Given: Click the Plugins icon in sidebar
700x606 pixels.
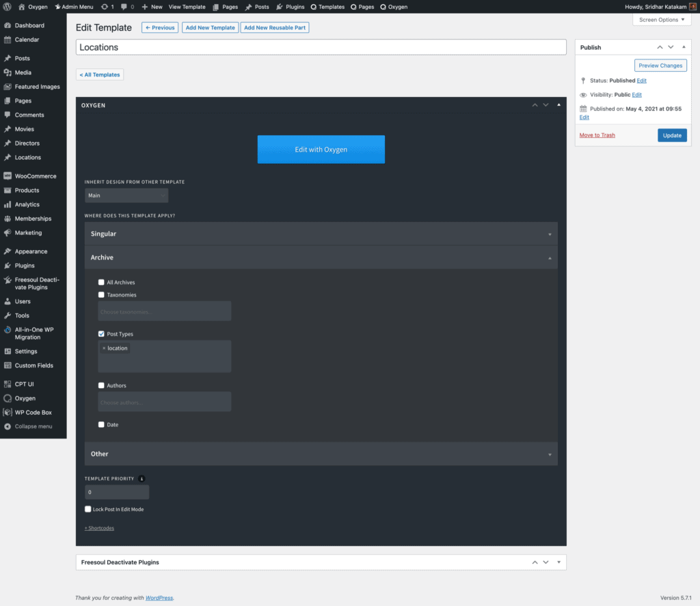Looking at the screenshot, I should pos(8,266).
